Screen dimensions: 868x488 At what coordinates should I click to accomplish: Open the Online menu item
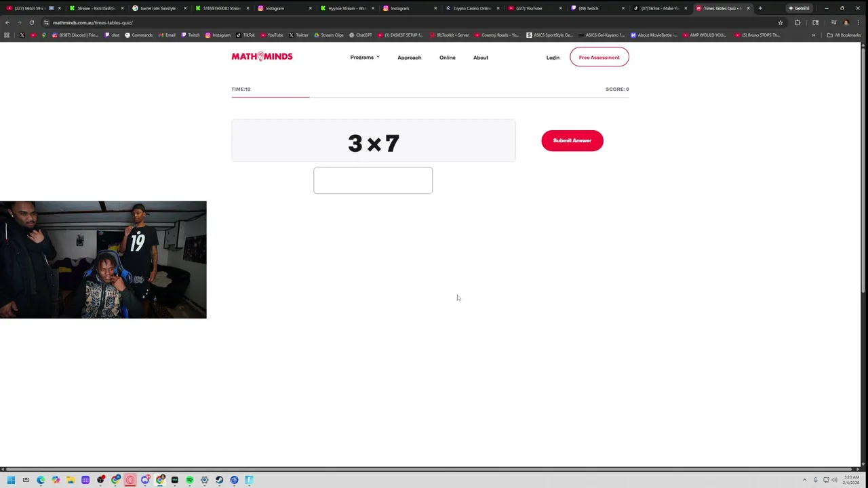pyautogui.click(x=447, y=58)
